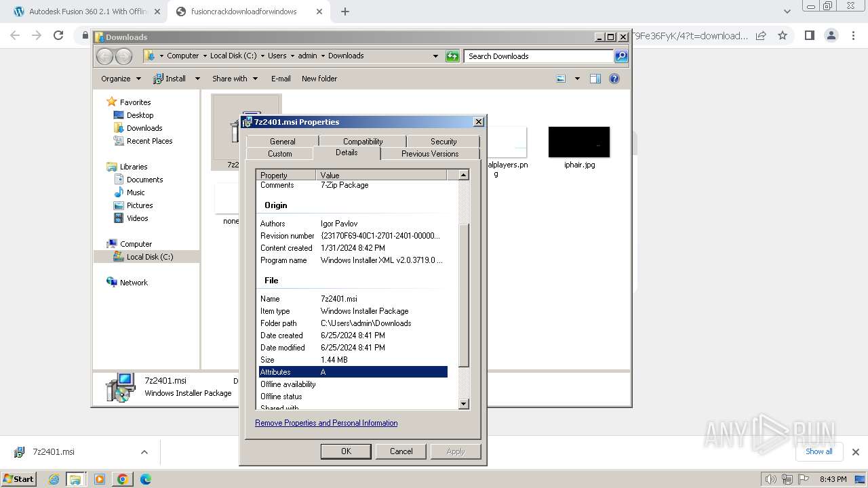The height and width of the screenshot is (488, 868).
Task: Click the New folder button
Action: point(319,79)
